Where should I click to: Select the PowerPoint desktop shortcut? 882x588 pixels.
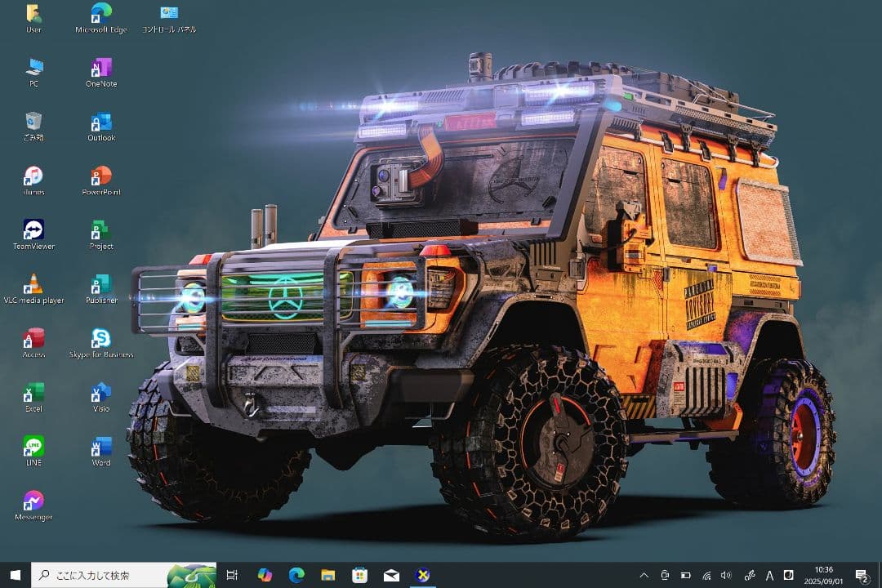101,176
